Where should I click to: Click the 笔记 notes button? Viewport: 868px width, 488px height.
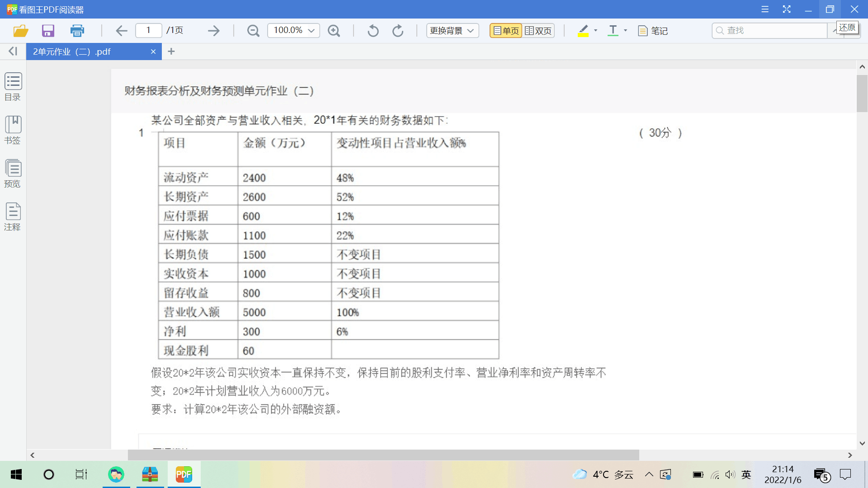[653, 31]
